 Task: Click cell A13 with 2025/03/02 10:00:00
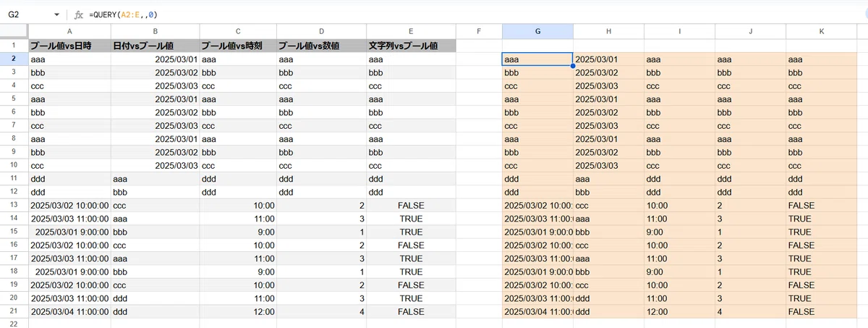tap(69, 205)
